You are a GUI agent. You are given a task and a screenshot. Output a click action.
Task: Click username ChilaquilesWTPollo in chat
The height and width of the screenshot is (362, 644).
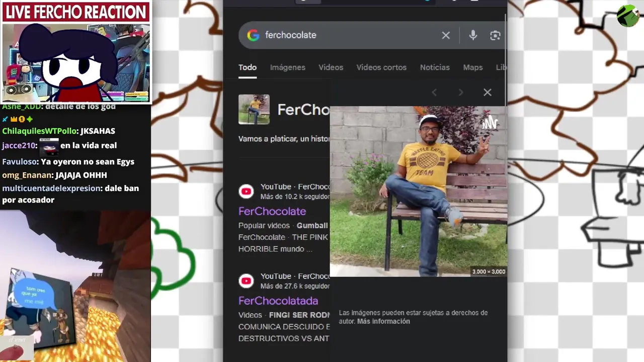pyautogui.click(x=39, y=131)
